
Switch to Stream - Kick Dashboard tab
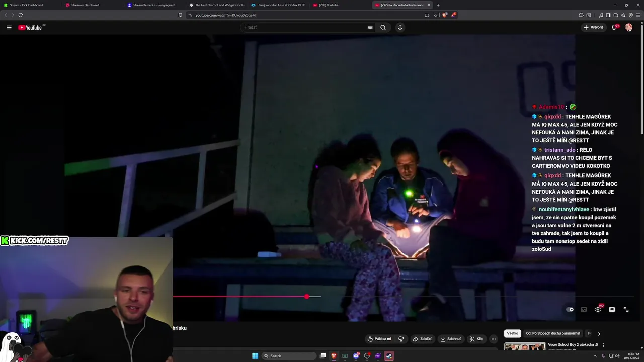30,5
